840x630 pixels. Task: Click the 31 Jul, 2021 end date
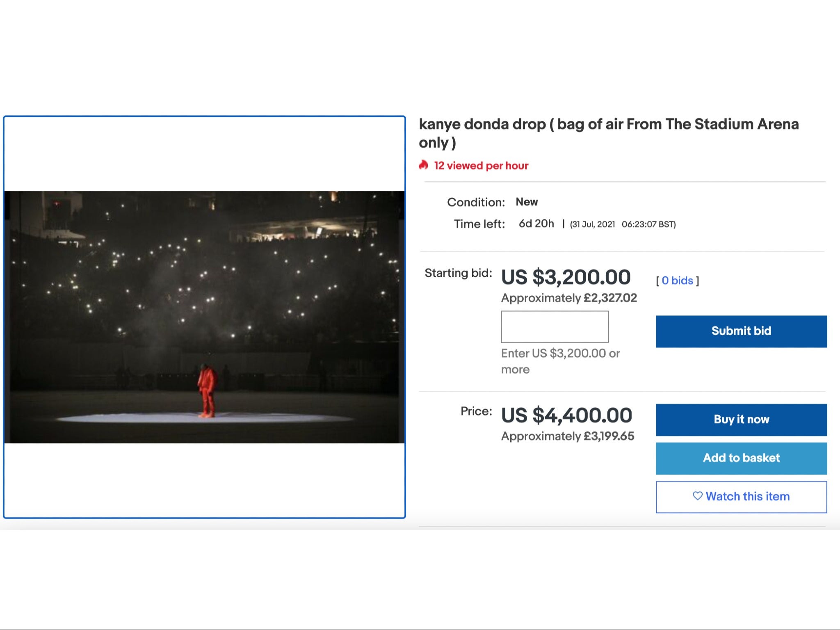tap(592, 224)
